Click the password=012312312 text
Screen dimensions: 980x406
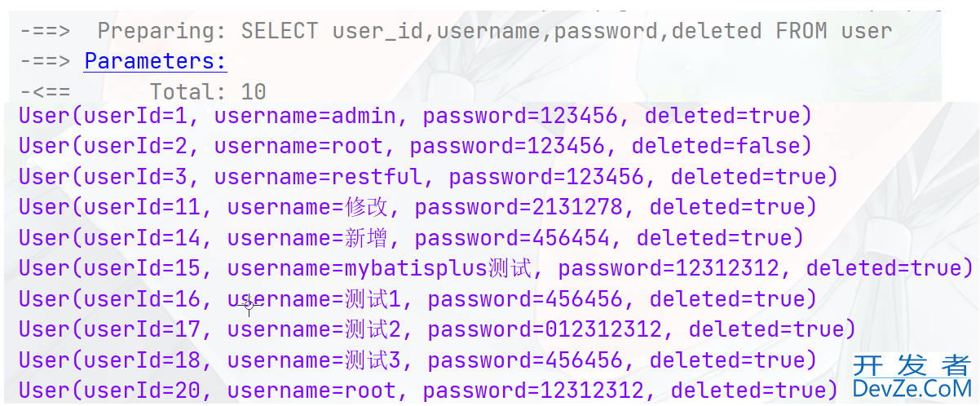551,329
